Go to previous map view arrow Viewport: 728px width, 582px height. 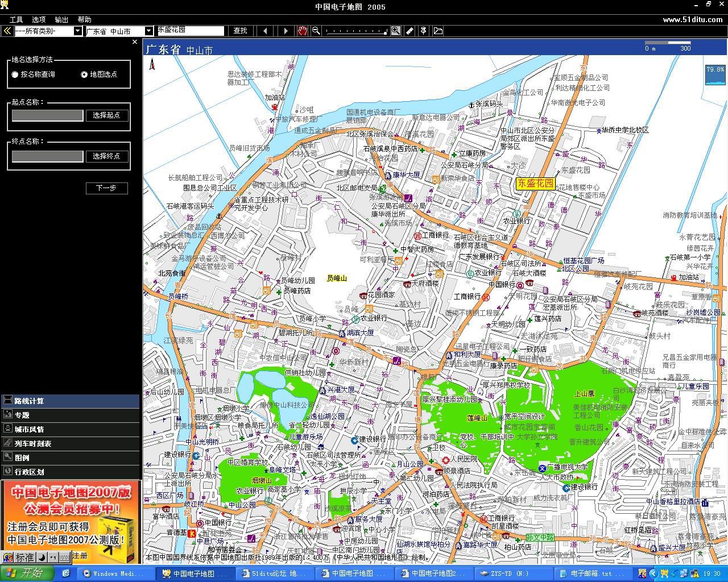point(265,31)
